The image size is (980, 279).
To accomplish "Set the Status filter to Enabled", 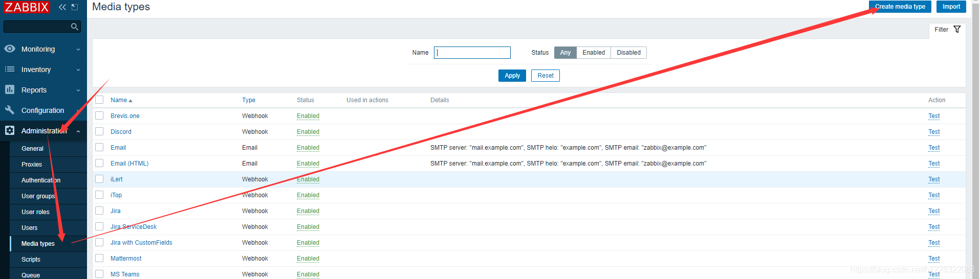I will 594,53.
